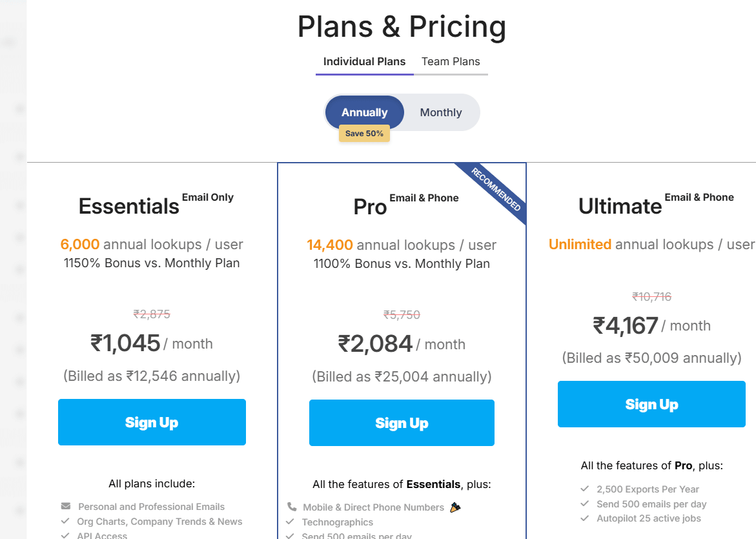This screenshot has height=539, width=756.
Task: Click the Essentials plan heading
Action: coord(128,207)
